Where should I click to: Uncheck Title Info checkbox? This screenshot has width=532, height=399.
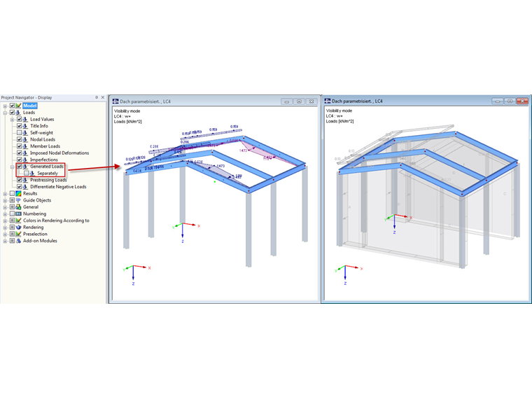20,126
